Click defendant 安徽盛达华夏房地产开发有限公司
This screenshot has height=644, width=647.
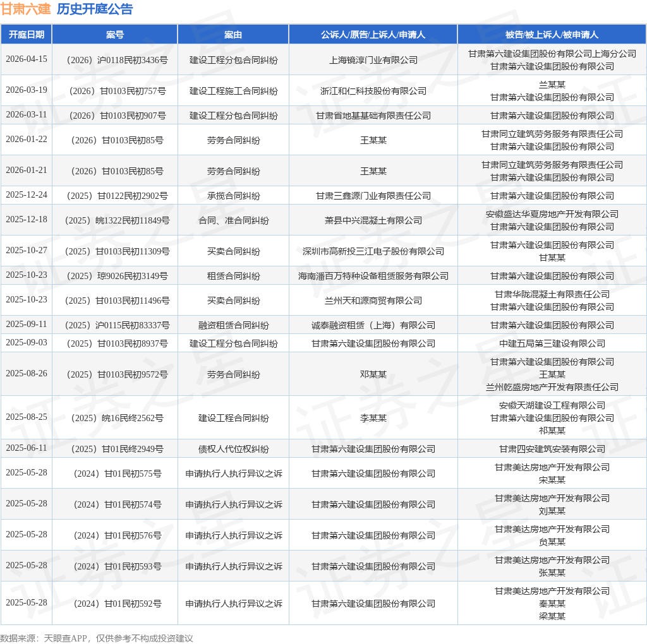pyautogui.click(x=552, y=214)
